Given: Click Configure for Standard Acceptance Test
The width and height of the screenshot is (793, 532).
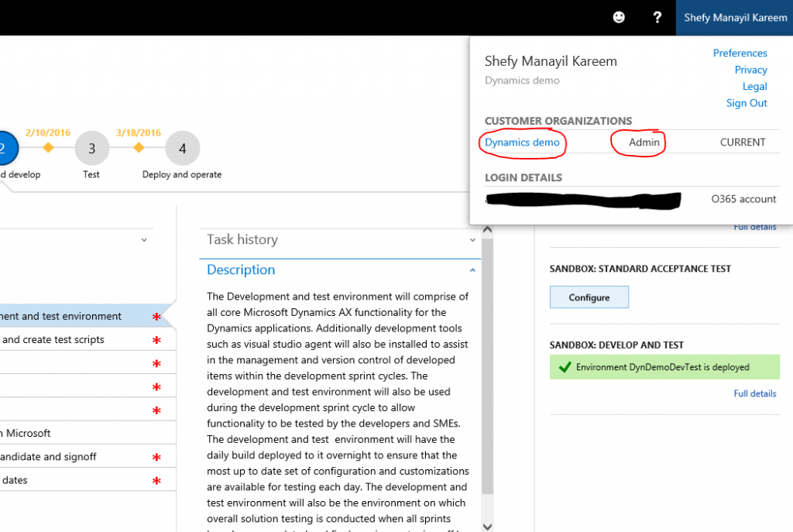Looking at the screenshot, I should [x=589, y=297].
